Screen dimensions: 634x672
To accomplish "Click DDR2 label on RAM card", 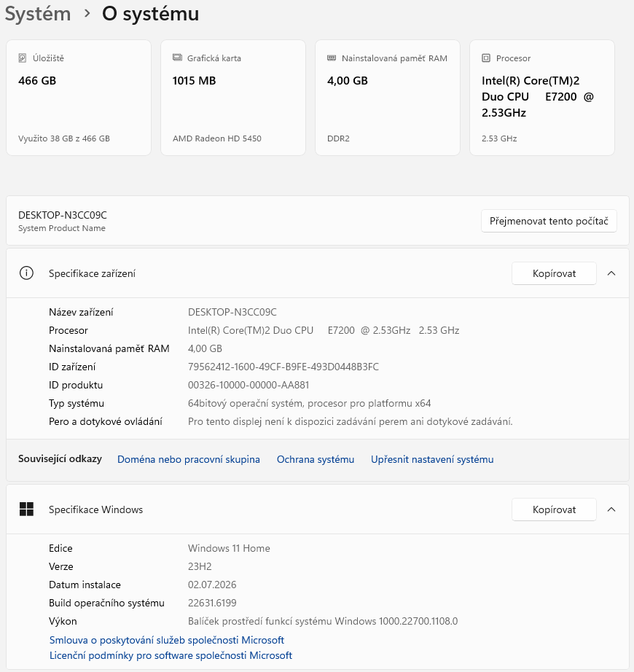I will pyautogui.click(x=338, y=138).
